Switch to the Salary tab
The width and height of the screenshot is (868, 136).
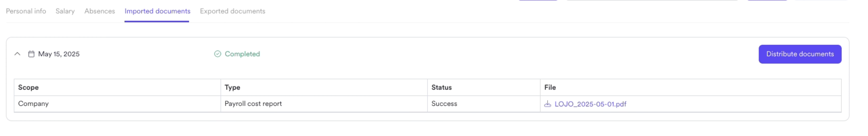(x=65, y=11)
